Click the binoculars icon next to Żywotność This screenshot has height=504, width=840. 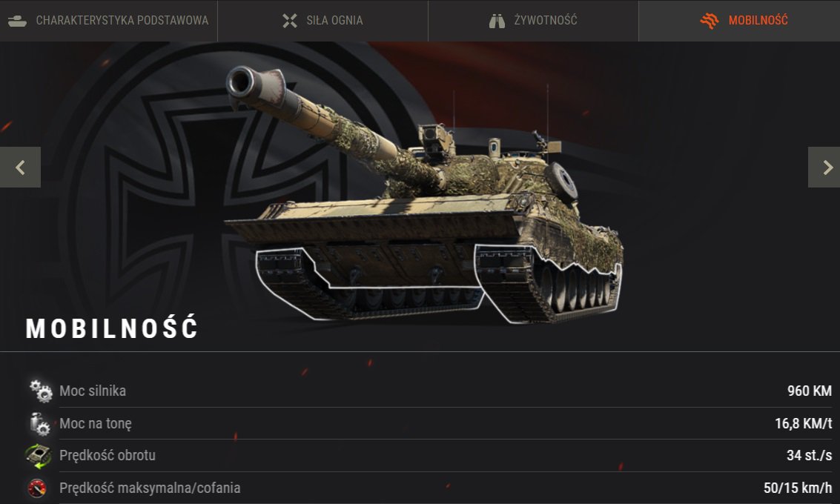(x=497, y=21)
